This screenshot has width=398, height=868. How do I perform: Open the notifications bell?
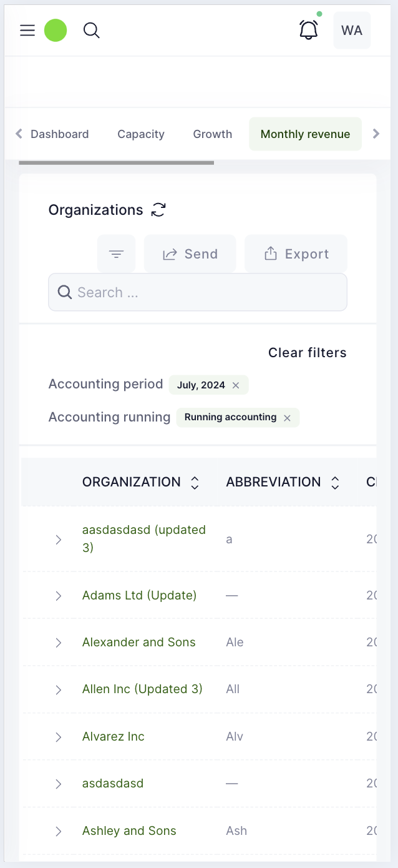click(x=309, y=30)
